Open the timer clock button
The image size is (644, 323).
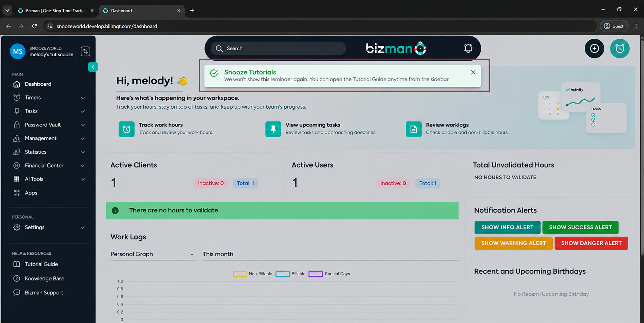coord(620,48)
